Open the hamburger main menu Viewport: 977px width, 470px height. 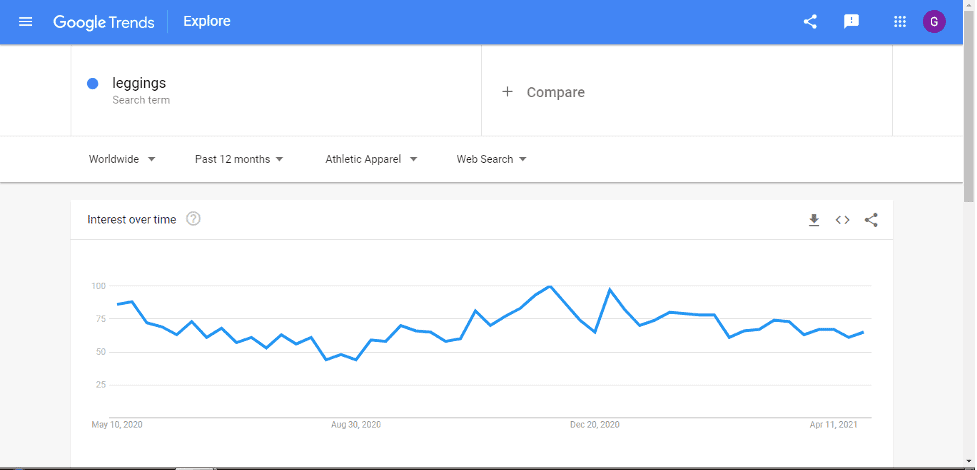(26, 21)
